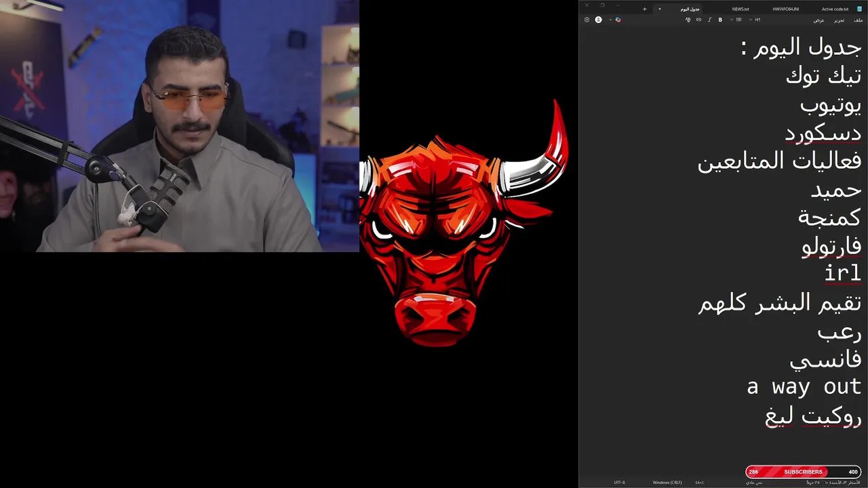Expand the Copilot dropdown arrow
Screen dimensions: 868x488
point(610,20)
